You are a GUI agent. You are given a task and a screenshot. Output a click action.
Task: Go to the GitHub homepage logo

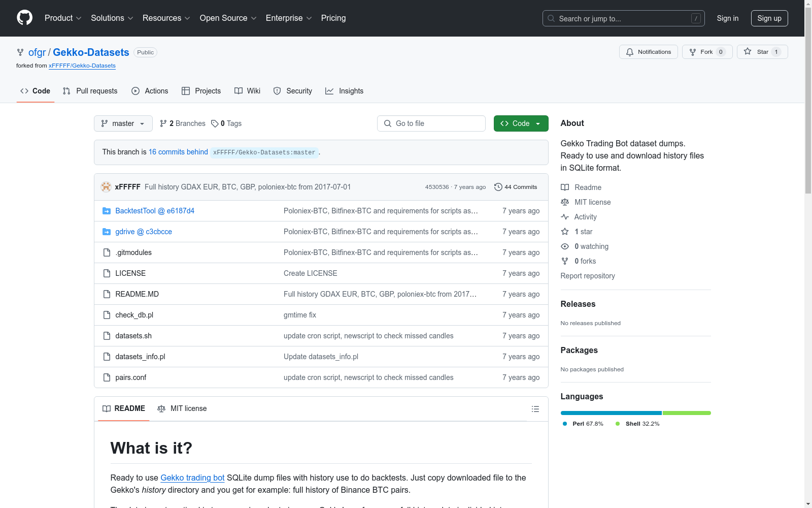24,18
